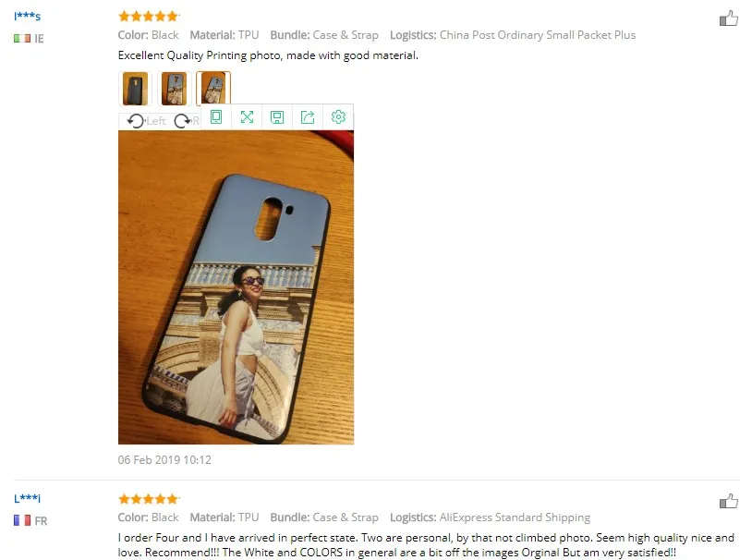Open reviewer l***s profile link

28,16
